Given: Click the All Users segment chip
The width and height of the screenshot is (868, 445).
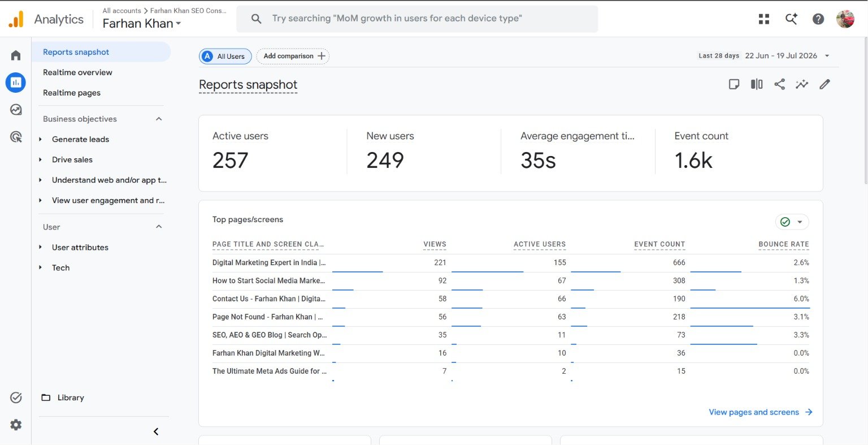Looking at the screenshot, I should point(225,57).
